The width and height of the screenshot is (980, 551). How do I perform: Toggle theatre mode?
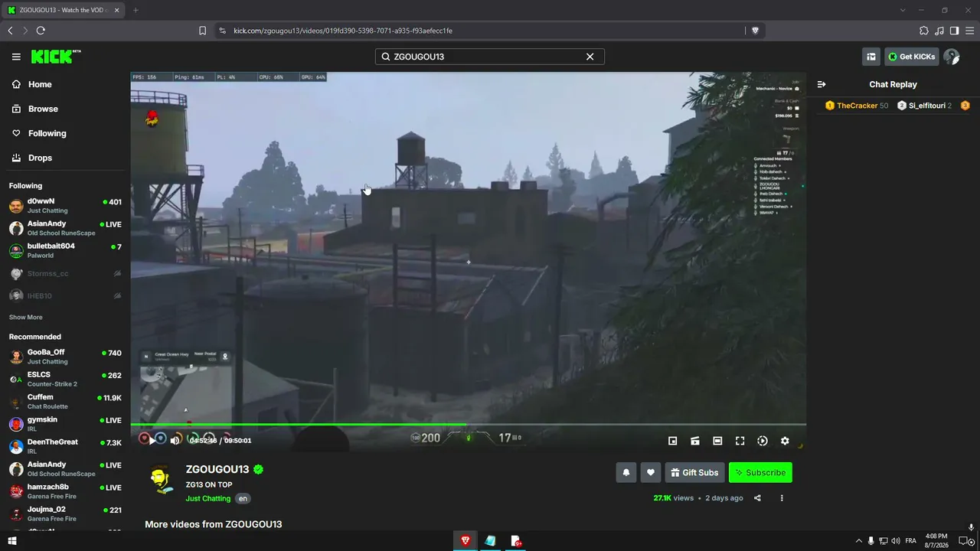coord(717,441)
